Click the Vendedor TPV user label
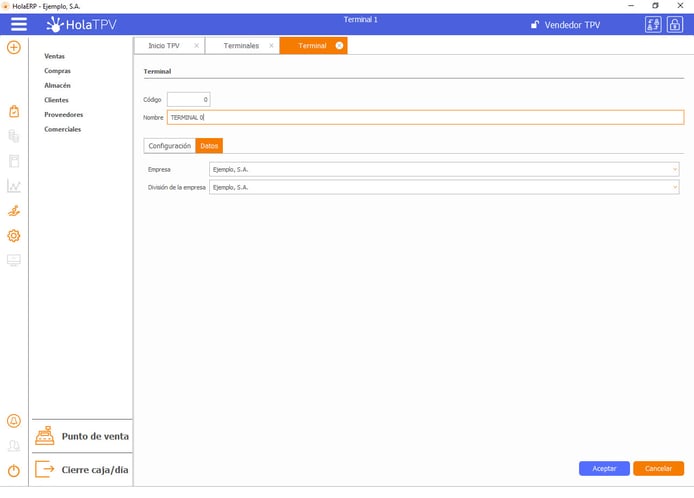This screenshot has height=498, width=694. point(572,25)
